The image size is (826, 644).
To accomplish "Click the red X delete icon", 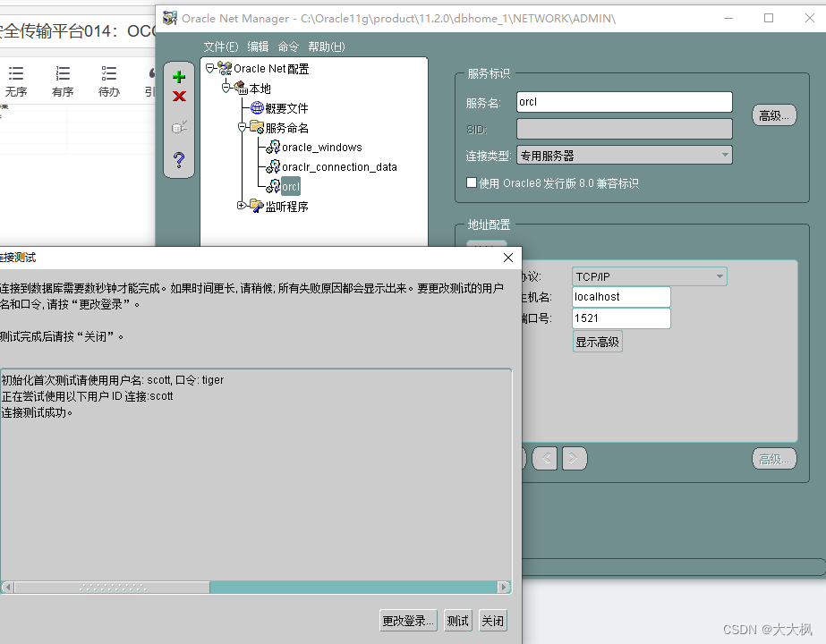I will click(179, 97).
